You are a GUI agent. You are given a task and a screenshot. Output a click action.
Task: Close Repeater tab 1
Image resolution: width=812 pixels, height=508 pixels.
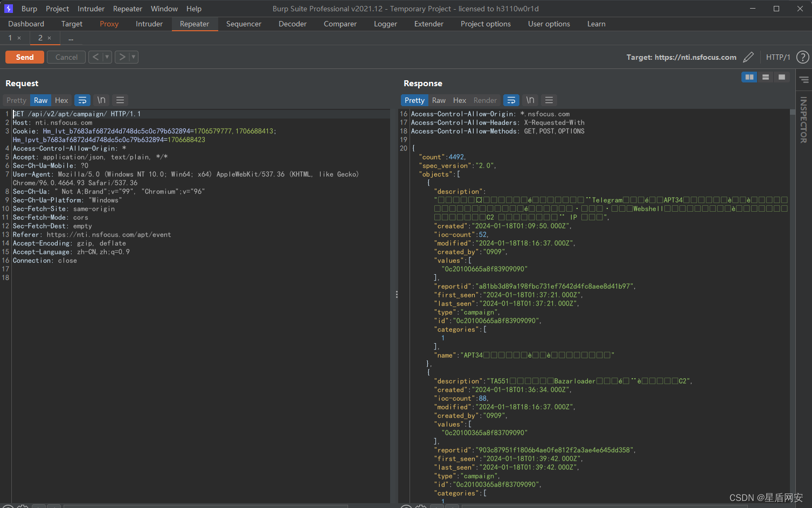[19, 38]
